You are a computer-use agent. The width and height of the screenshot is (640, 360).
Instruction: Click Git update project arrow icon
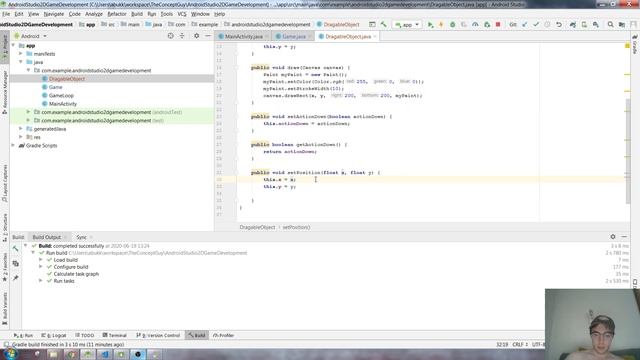(524, 24)
